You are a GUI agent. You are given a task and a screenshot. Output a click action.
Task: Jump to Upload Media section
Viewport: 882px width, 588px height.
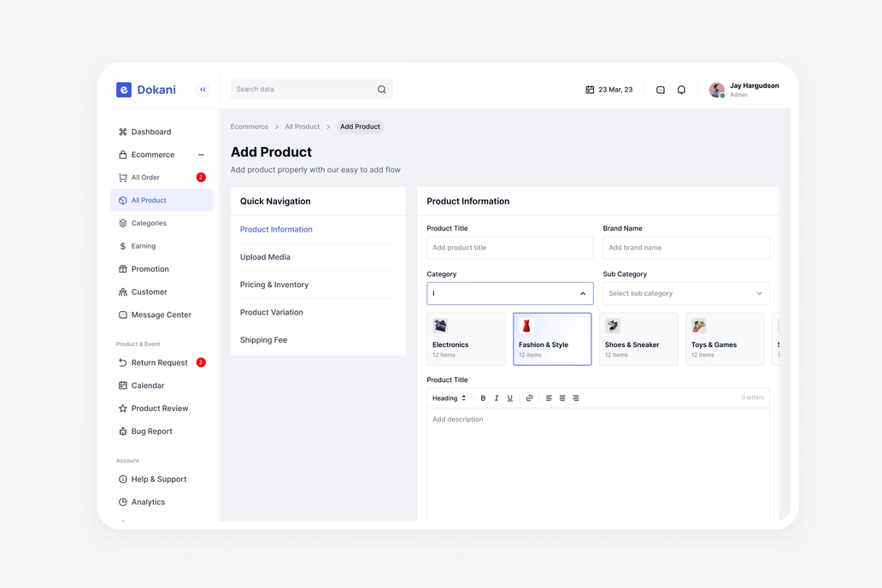[x=265, y=257]
